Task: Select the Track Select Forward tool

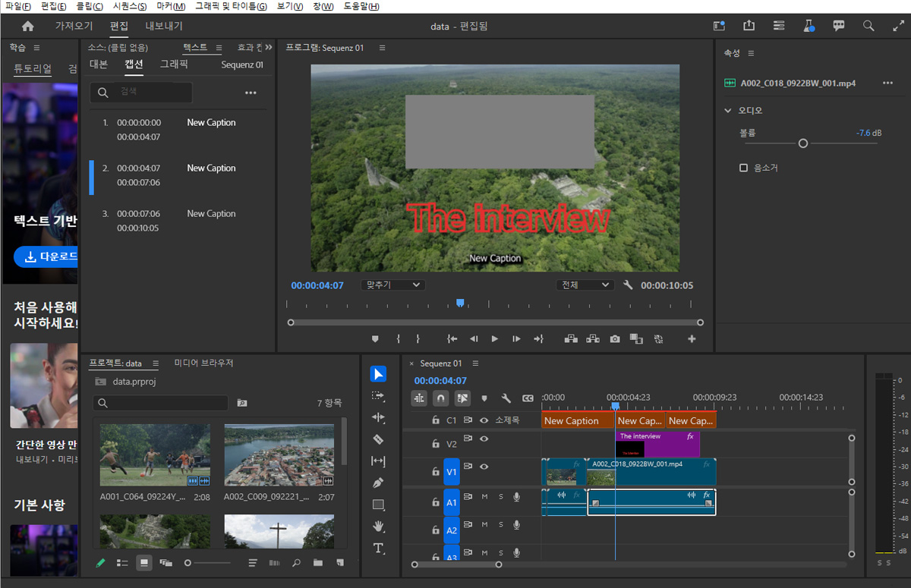Action: point(378,396)
